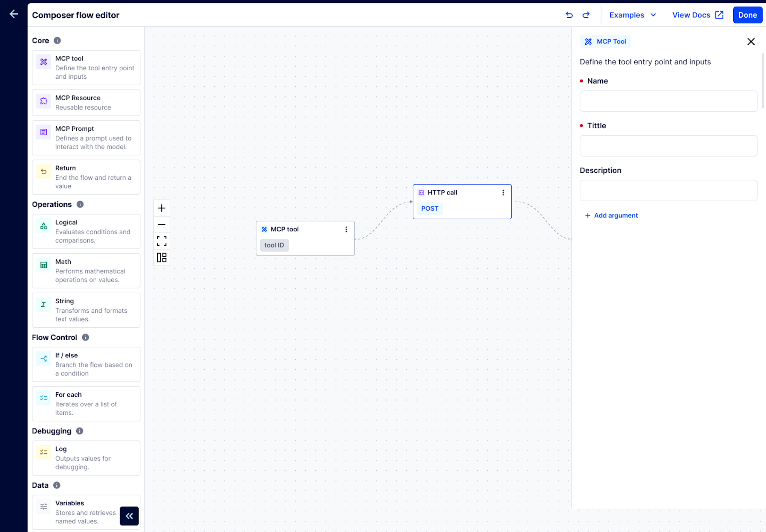Screen dimensions: 766x532
Task: Close the MCP Tool properties panel
Action: (x=751, y=41)
